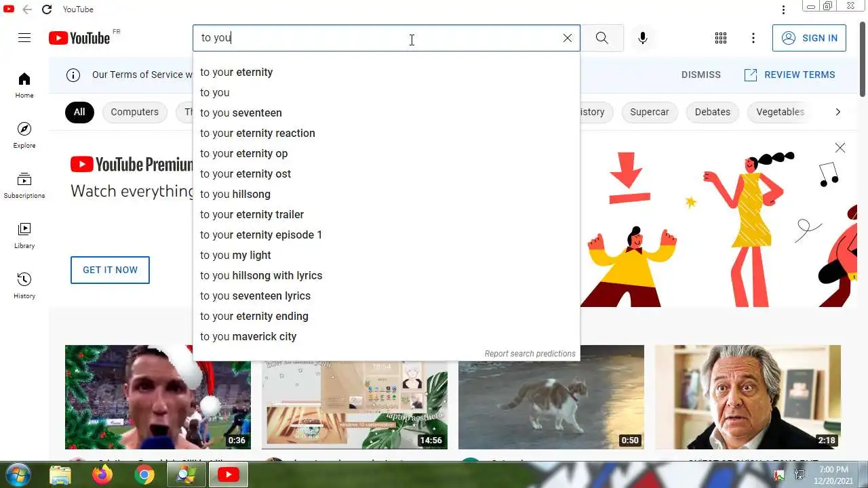Click the SIGN IN button
868x488 pixels.
coord(809,38)
